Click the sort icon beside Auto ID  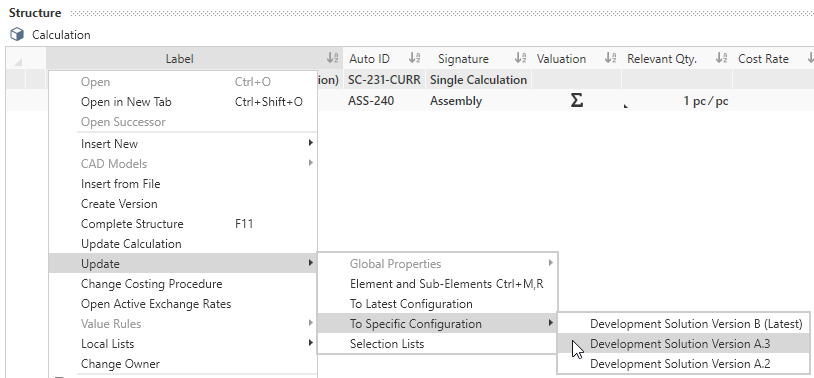(x=414, y=58)
